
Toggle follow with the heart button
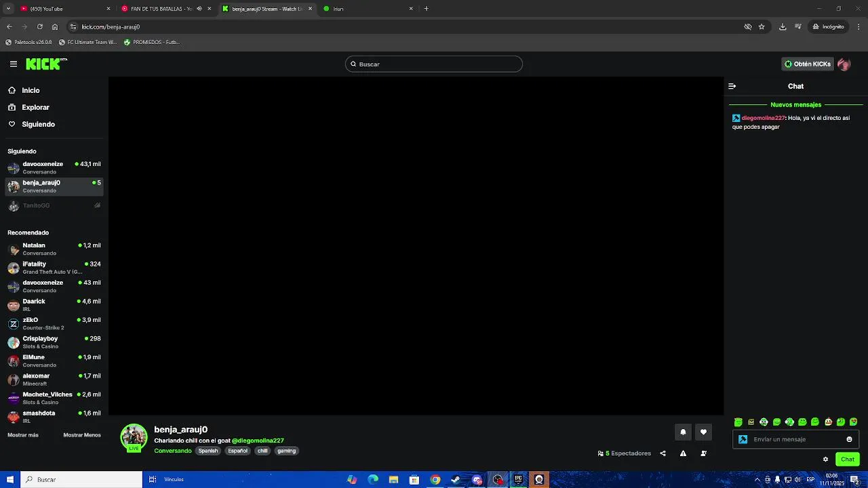pos(703,432)
